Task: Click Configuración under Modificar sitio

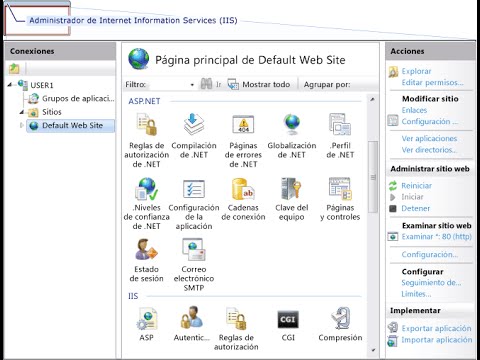Action: pyautogui.click(x=430, y=121)
